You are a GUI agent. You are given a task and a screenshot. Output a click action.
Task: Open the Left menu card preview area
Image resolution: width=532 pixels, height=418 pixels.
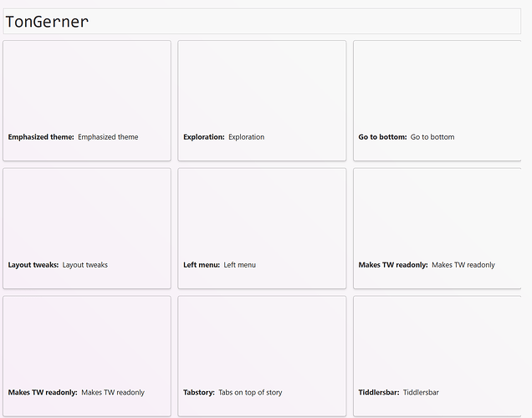(x=262, y=213)
